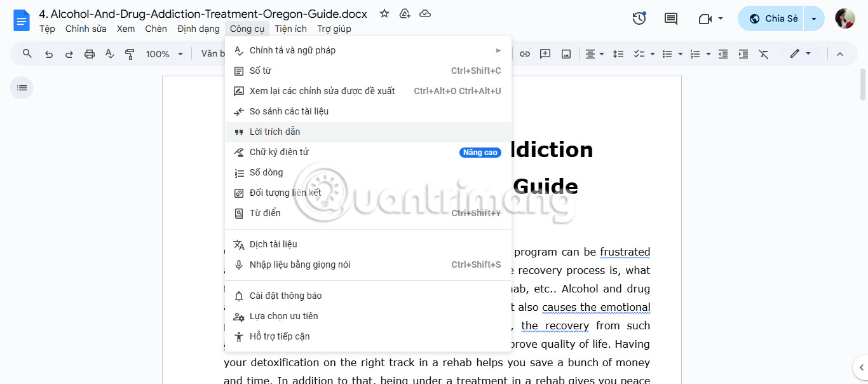Add a comment from the toolbar
868x384 pixels.
point(545,54)
